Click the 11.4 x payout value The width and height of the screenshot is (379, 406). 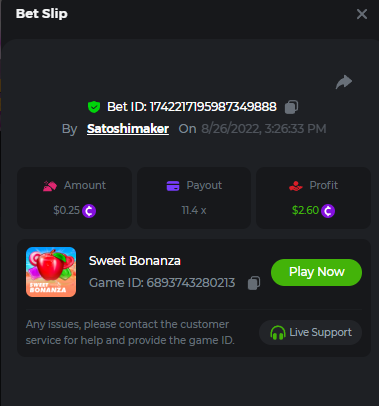(194, 210)
